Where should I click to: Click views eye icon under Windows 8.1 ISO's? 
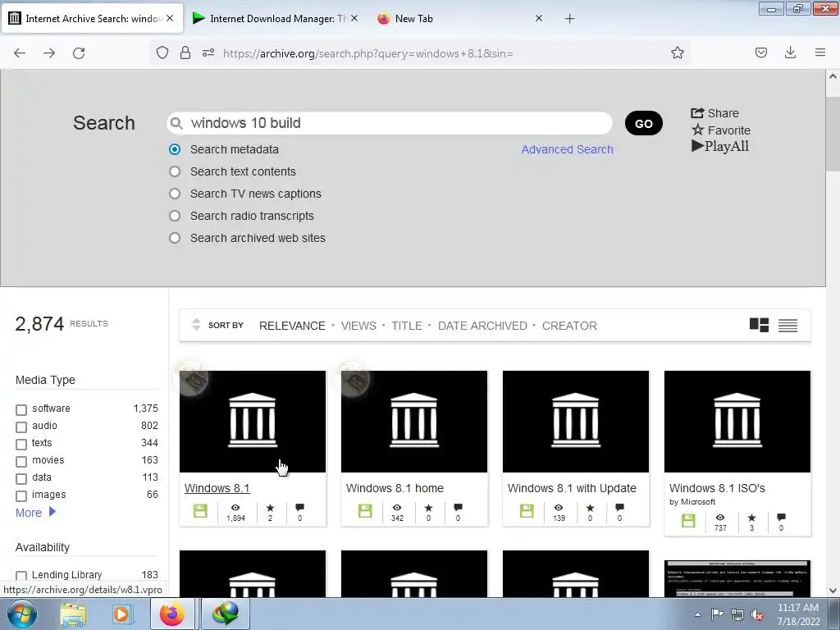point(720,518)
